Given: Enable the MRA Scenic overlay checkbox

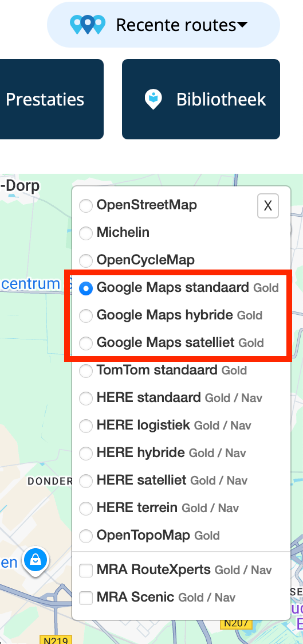Looking at the screenshot, I should pyautogui.click(x=86, y=598).
